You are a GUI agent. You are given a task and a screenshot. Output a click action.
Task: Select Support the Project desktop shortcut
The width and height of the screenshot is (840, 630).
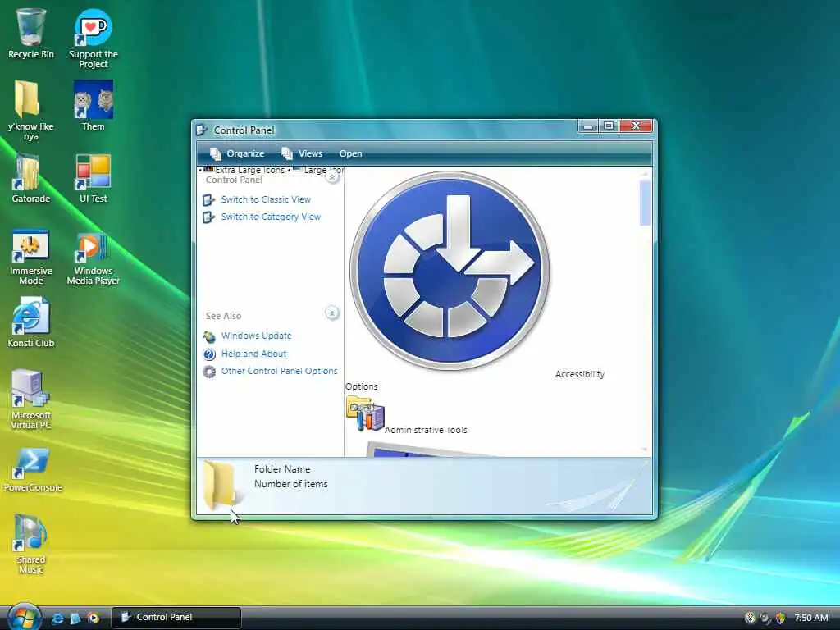click(94, 39)
